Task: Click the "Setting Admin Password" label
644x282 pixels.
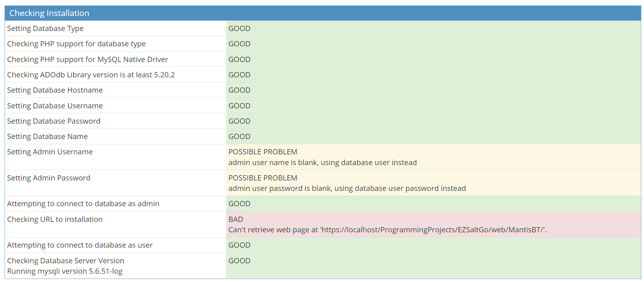Action: click(49, 178)
